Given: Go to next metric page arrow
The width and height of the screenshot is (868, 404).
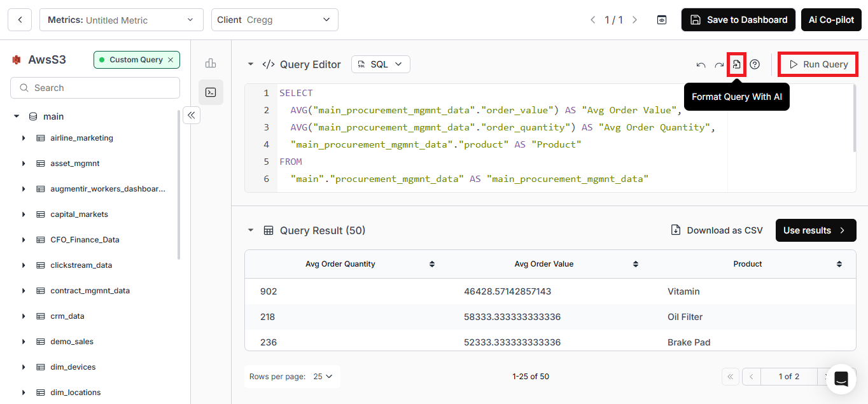Looking at the screenshot, I should (x=634, y=20).
